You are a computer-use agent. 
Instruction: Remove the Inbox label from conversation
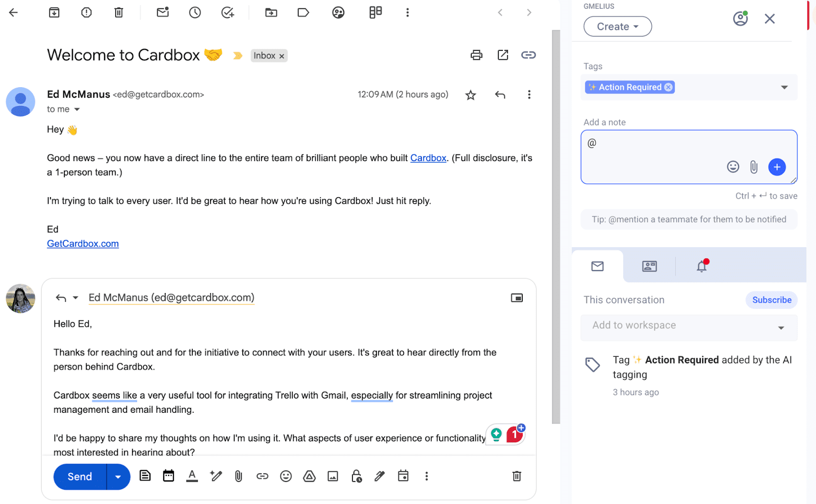(282, 56)
